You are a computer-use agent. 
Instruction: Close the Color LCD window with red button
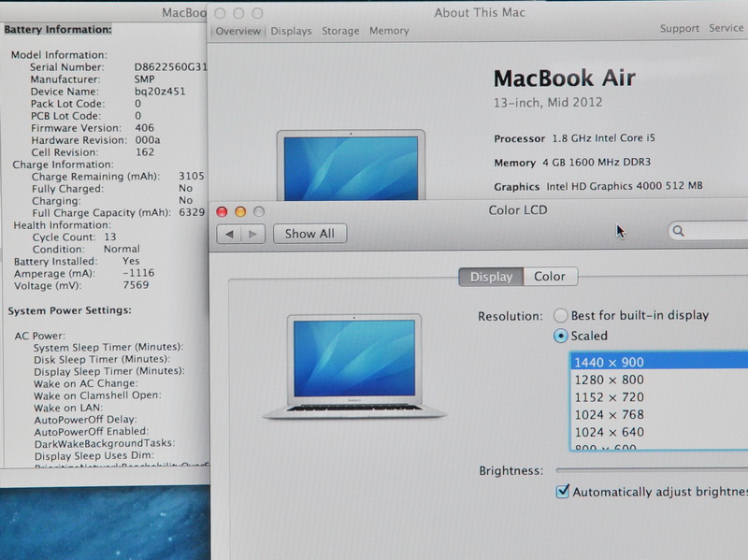coord(222,212)
